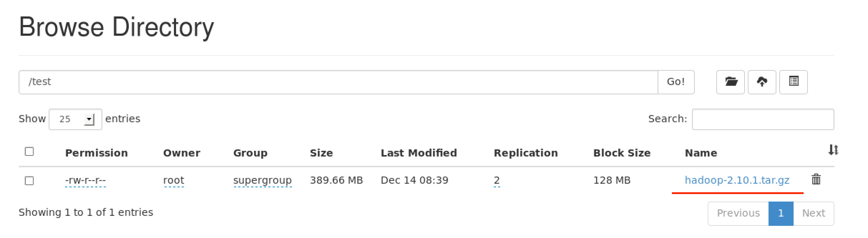The height and width of the screenshot is (238, 868).
Task: Click the create directory folder icon
Action: point(731,82)
